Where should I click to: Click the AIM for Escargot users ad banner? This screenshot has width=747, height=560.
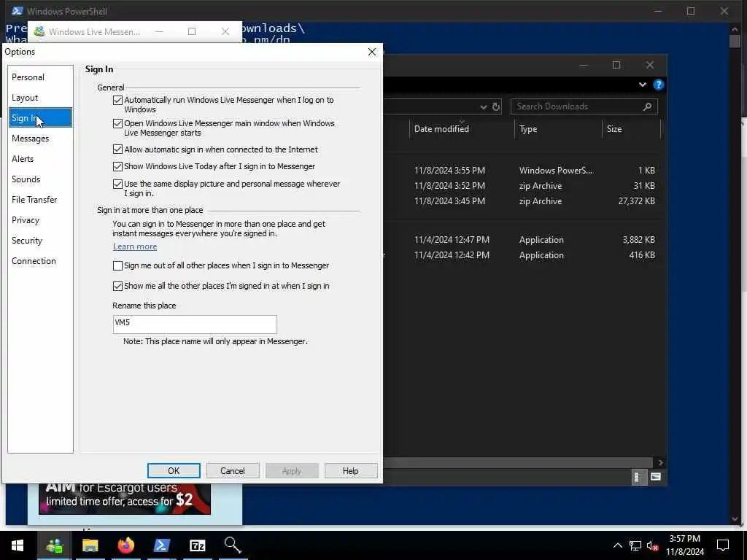pos(125,498)
